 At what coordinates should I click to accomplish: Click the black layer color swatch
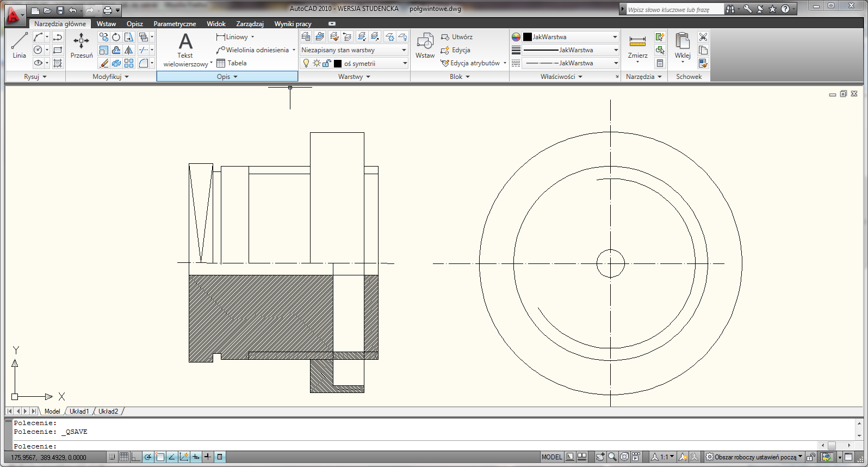pyautogui.click(x=338, y=64)
